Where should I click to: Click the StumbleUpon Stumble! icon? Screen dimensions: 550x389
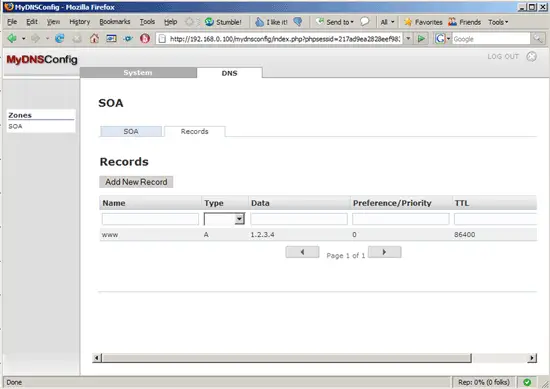(209, 22)
